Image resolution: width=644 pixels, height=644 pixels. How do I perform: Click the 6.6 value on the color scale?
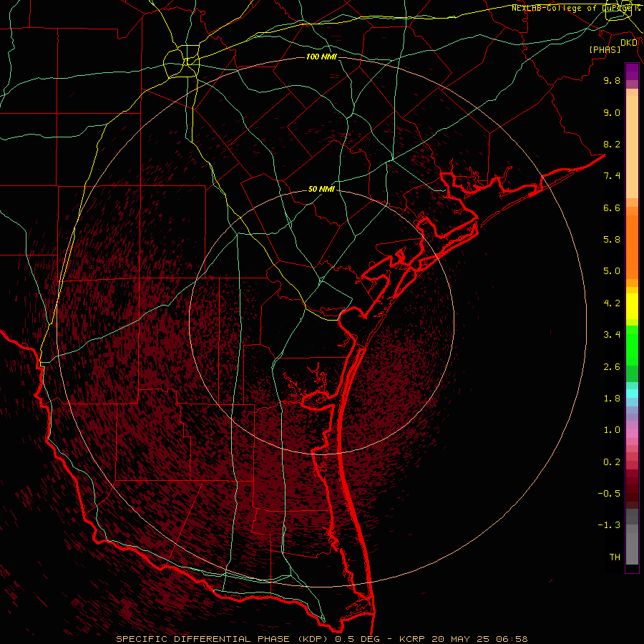612,208
